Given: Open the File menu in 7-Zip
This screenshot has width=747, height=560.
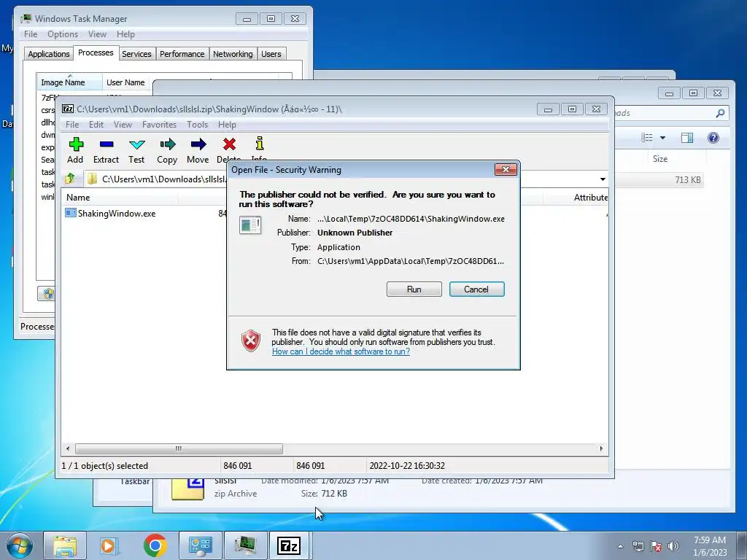Looking at the screenshot, I should click(72, 124).
